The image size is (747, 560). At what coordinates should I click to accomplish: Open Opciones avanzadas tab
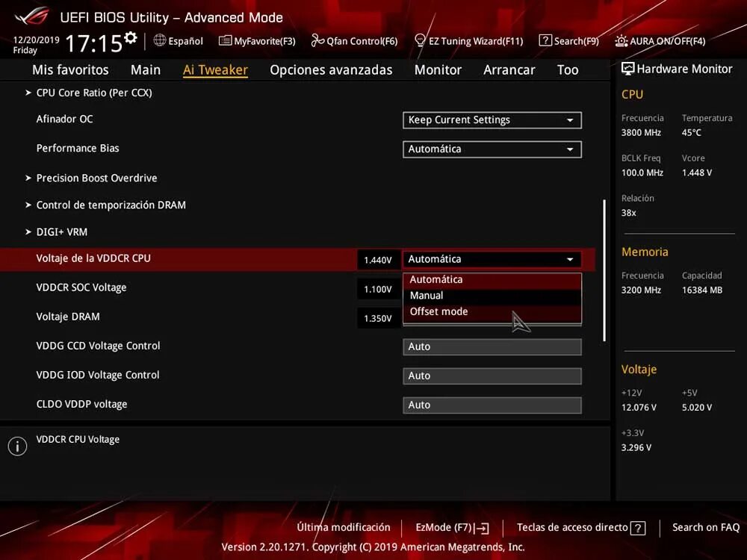tap(331, 70)
